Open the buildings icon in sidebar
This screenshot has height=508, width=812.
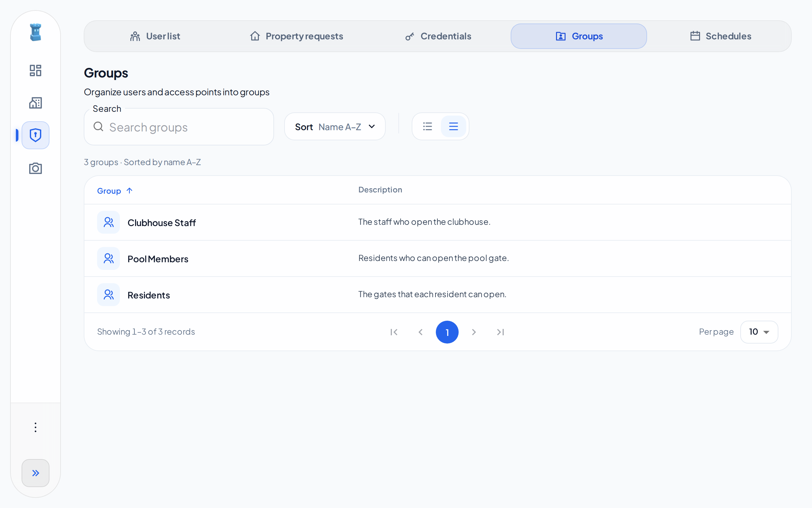point(36,103)
